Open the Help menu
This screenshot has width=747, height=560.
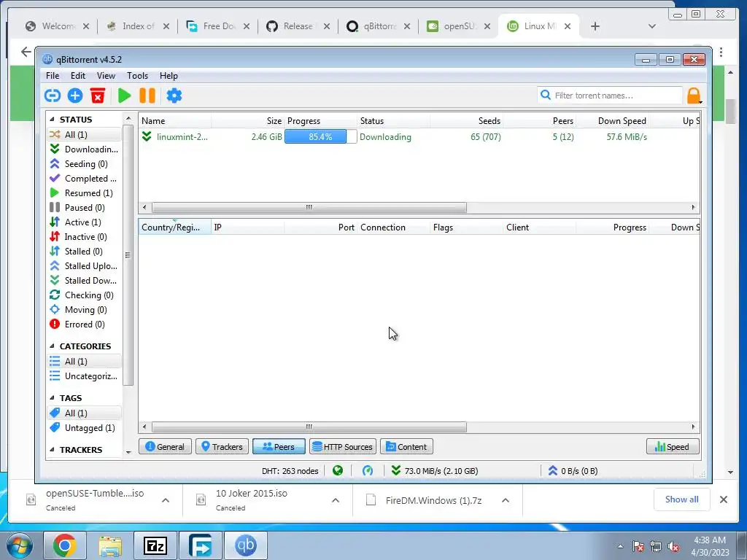(x=169, y=76)
